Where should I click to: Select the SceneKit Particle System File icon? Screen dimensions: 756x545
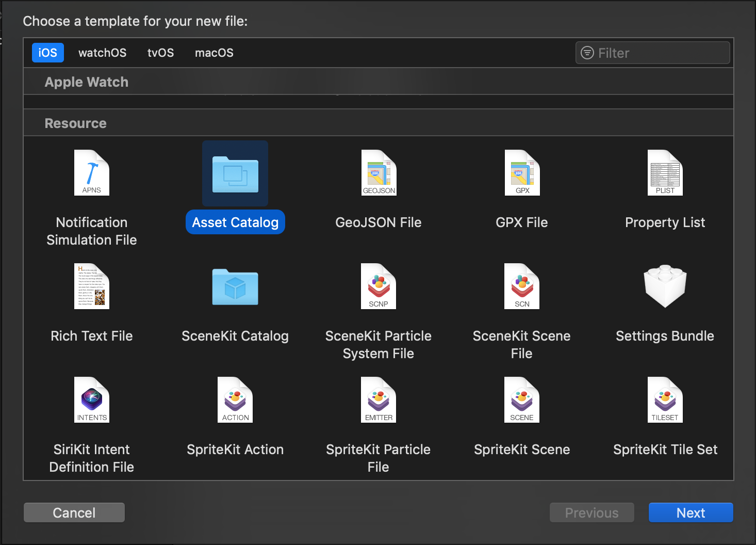(x=379, y=286)
